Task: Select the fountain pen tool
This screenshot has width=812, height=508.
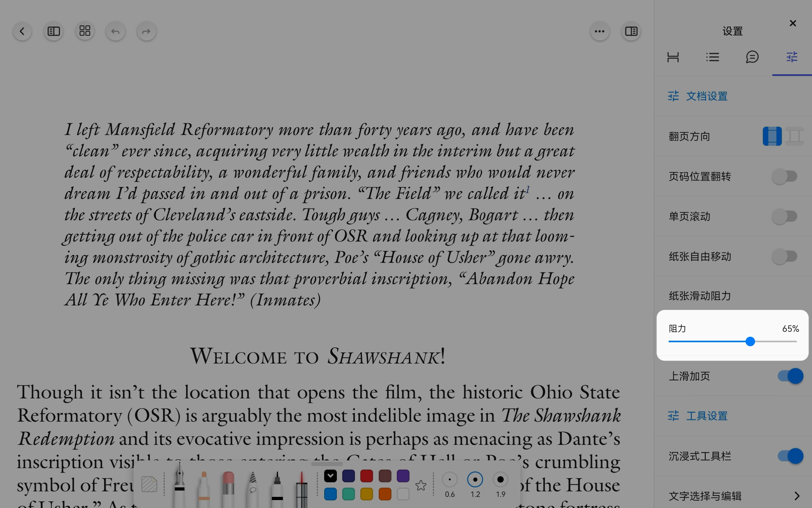Action: (180, 485)
